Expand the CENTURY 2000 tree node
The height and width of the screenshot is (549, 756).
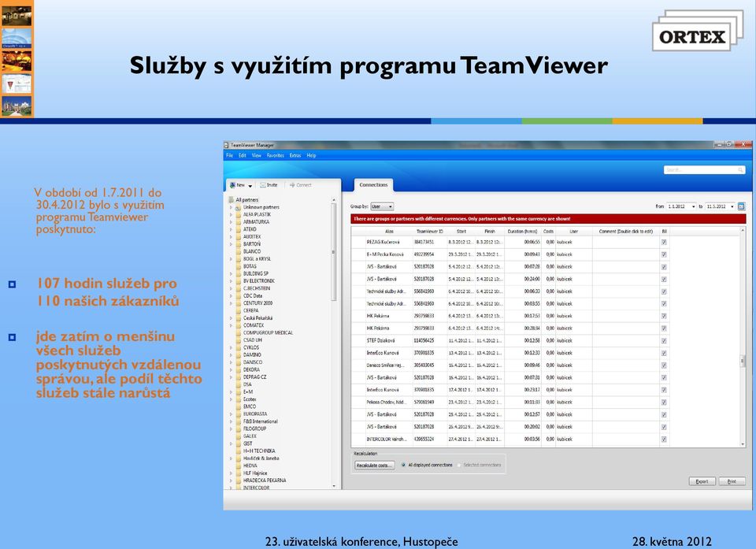(x=231, y=303)
